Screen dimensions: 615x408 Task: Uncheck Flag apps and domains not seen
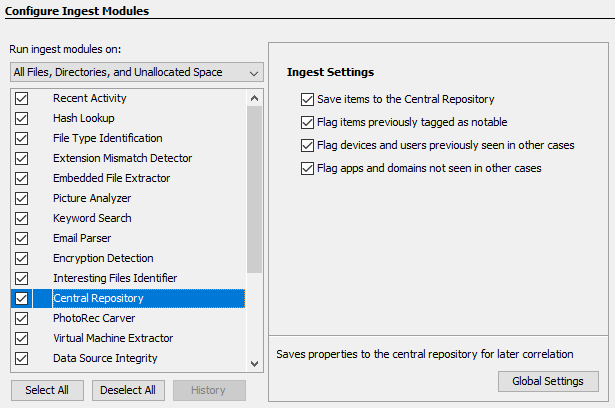[x=308, y=169]
